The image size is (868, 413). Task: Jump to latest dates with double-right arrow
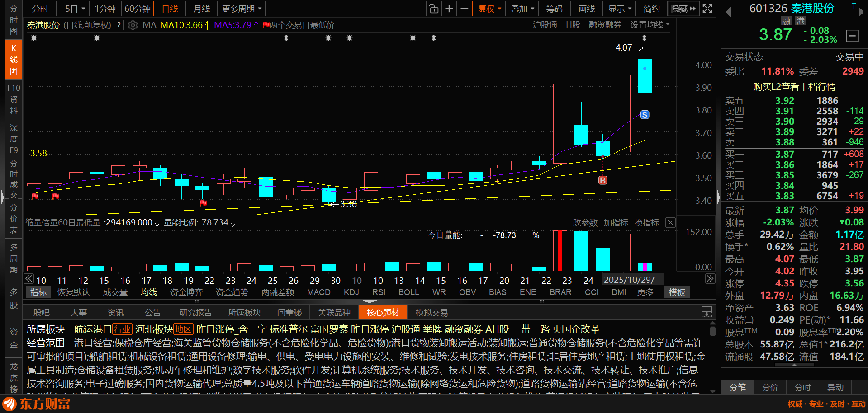[x=710, y=279]
